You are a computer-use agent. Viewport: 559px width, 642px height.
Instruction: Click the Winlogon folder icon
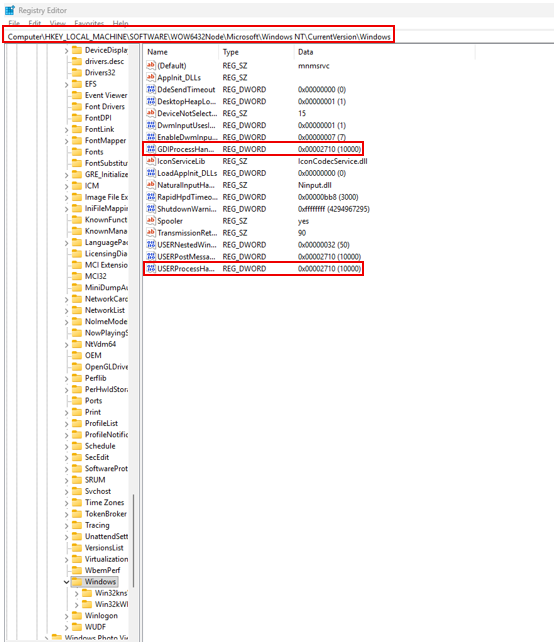coord(77,615)
